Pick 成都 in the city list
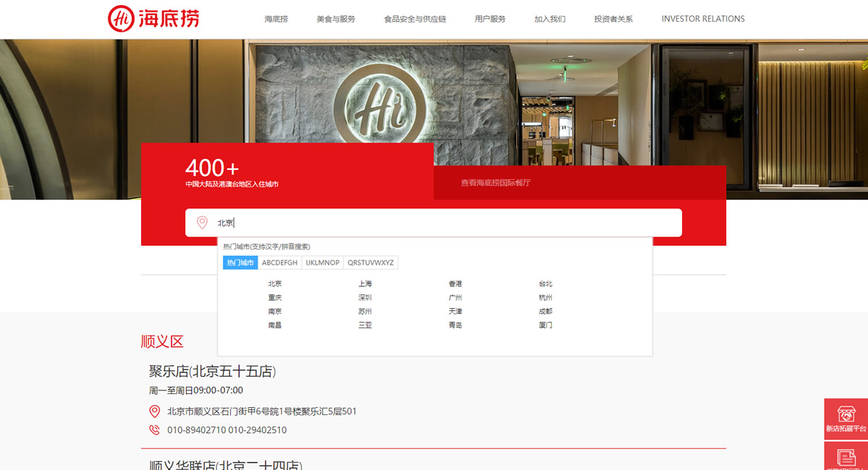This screenshot has height=470, width=868. coord(545,312)
